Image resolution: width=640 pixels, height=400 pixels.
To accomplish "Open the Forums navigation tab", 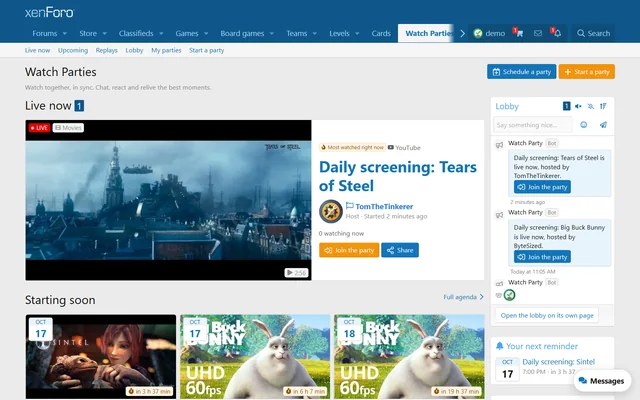I will pos(44,33).
